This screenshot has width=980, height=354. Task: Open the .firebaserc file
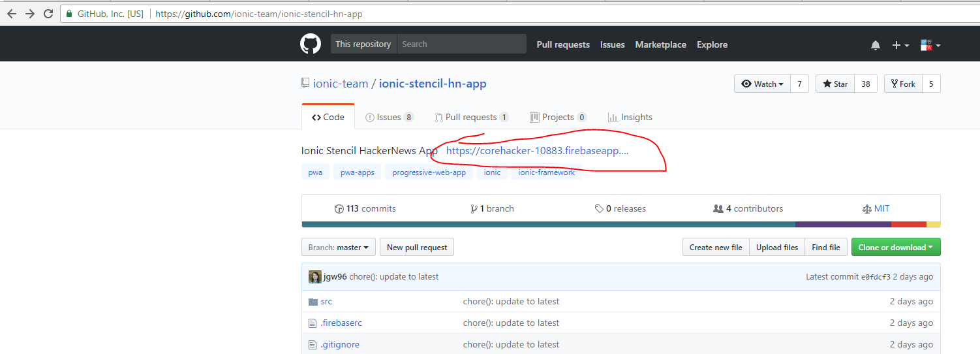click(x=341, y=323)
